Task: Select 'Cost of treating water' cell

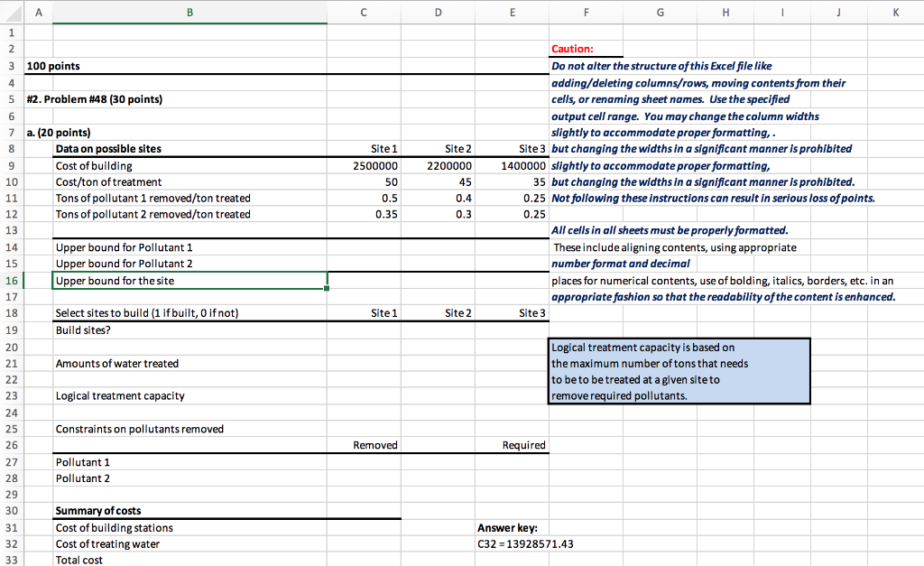Action: point(189,543)
